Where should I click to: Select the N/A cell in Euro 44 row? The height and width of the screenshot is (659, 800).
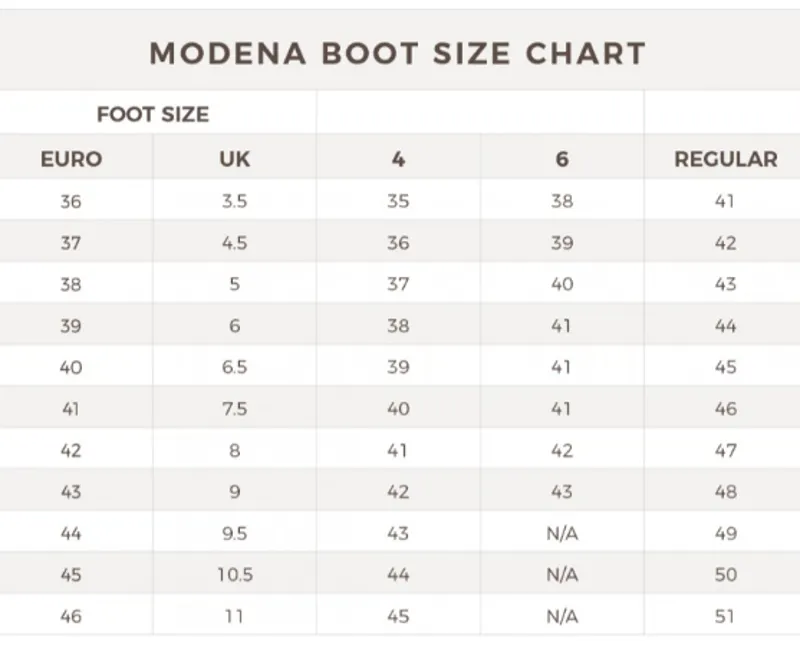(562, 534)
